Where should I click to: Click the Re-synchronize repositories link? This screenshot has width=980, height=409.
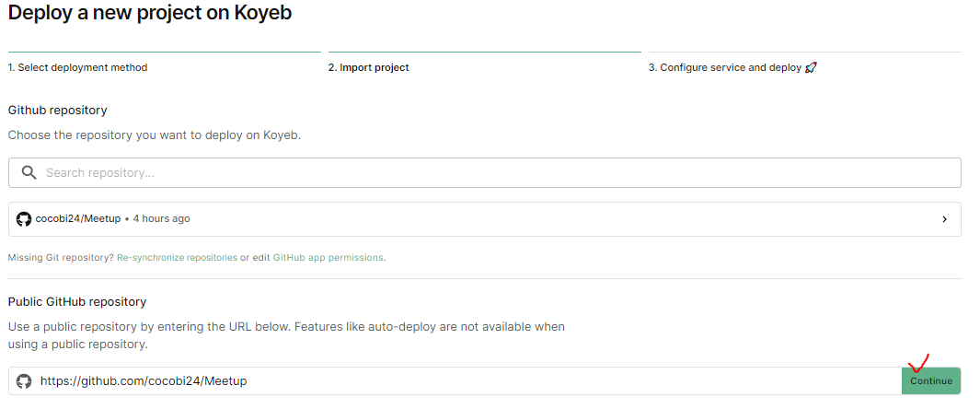pos(177,257)
